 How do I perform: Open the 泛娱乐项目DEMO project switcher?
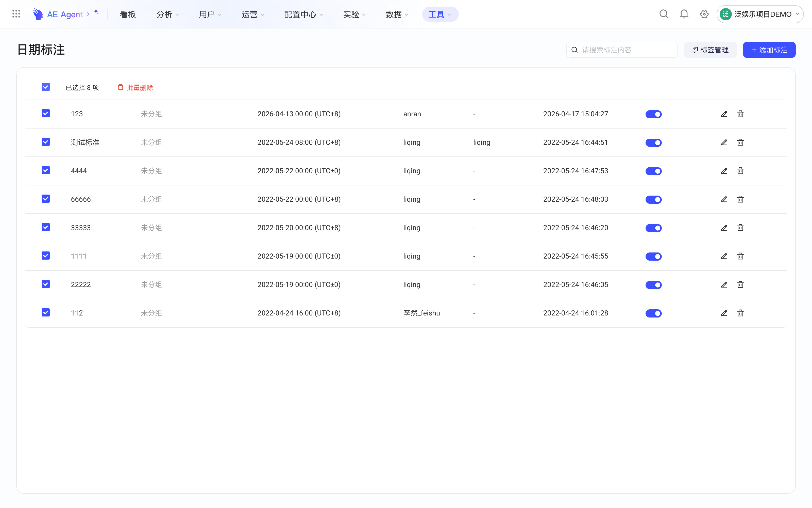click(760, 14)
